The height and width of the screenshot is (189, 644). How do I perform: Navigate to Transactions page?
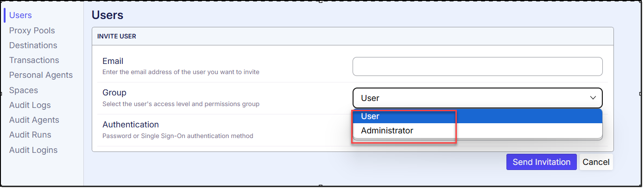pyautogui.click(x=34, y=60)
